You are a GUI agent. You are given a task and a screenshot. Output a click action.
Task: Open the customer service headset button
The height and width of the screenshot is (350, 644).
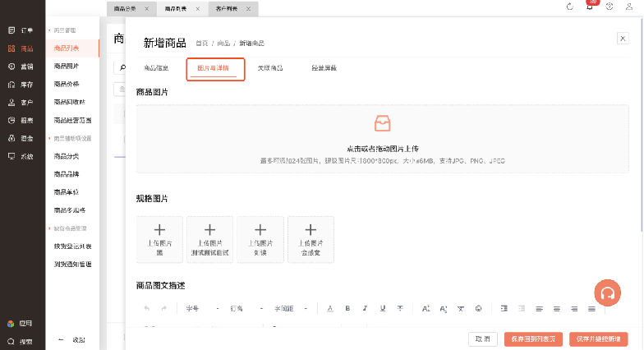(606, 292)
